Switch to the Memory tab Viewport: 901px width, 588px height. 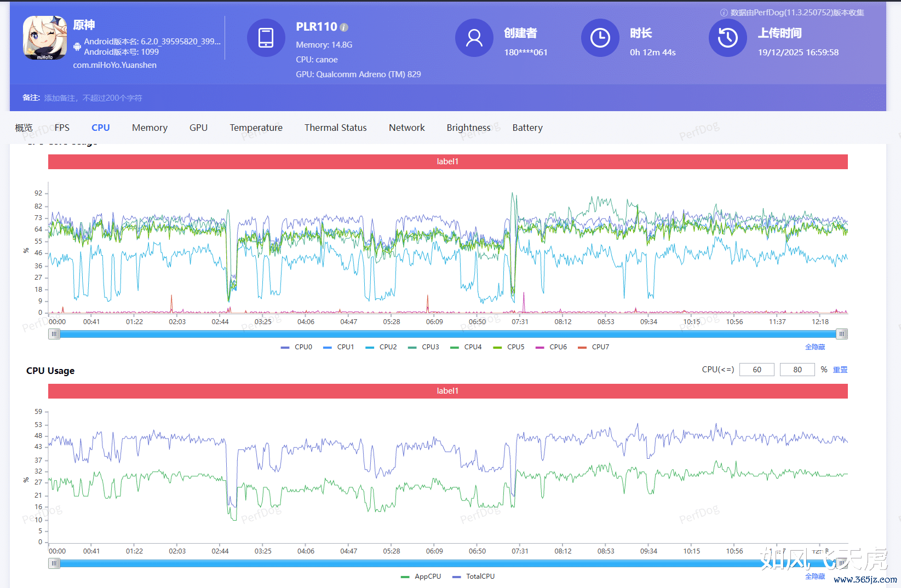point(150,128)
